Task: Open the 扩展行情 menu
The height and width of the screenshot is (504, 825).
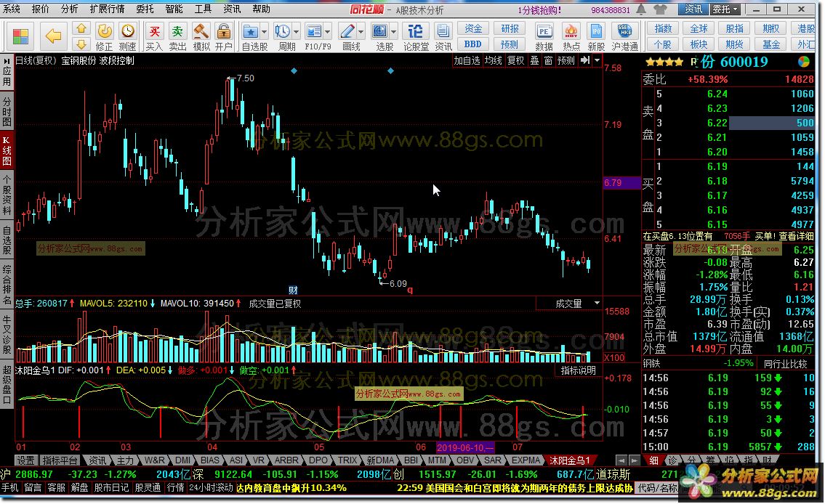Action: [107, 9]
